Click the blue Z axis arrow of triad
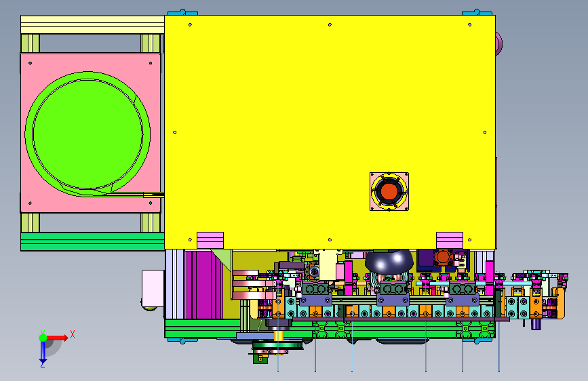The height and width of the screenshot is (381, 588). pos(43,352)
